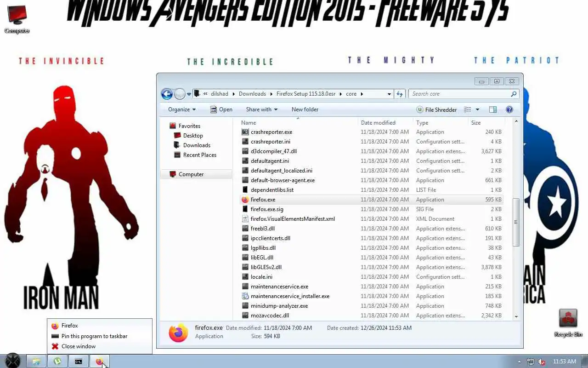Click the Forward navigation arrow in Explorer
The width and height of the screenshot is (588, 368).
coord(180,94)
